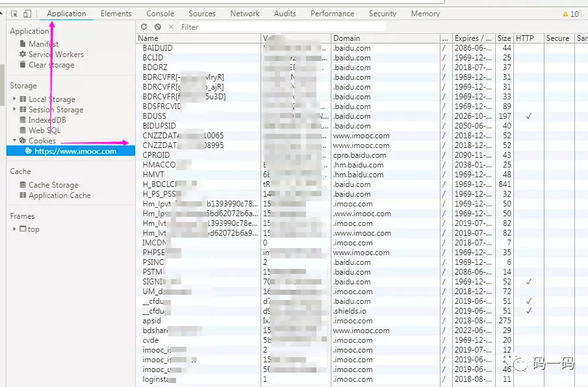Expand the top frame tree arrow
The image size is (588, 387).
pos(14,229)
